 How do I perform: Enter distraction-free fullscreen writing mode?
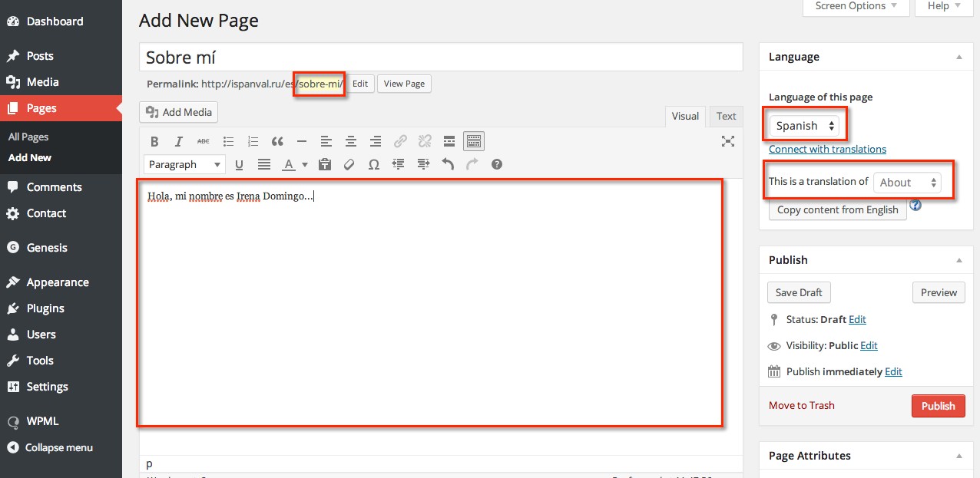728,141
